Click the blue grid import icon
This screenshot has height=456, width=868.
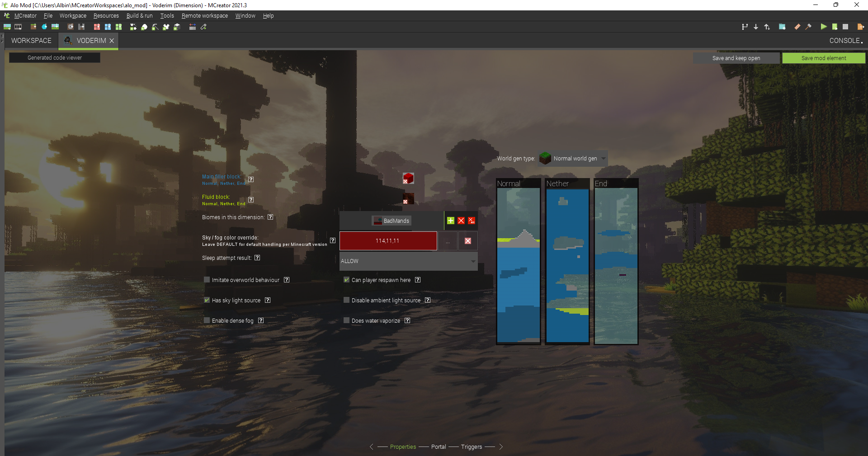[108, 27]
